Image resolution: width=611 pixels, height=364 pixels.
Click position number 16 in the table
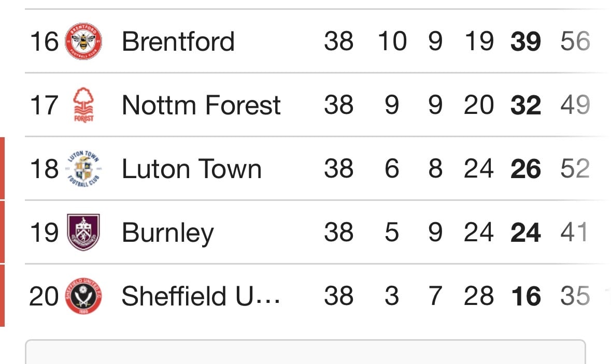[x=45, y=41]
